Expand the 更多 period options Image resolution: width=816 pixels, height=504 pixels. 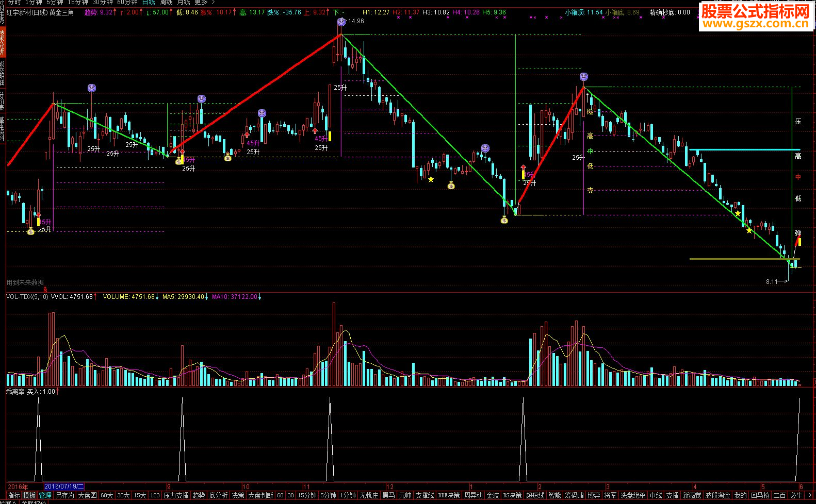click(x=204, y=3)
